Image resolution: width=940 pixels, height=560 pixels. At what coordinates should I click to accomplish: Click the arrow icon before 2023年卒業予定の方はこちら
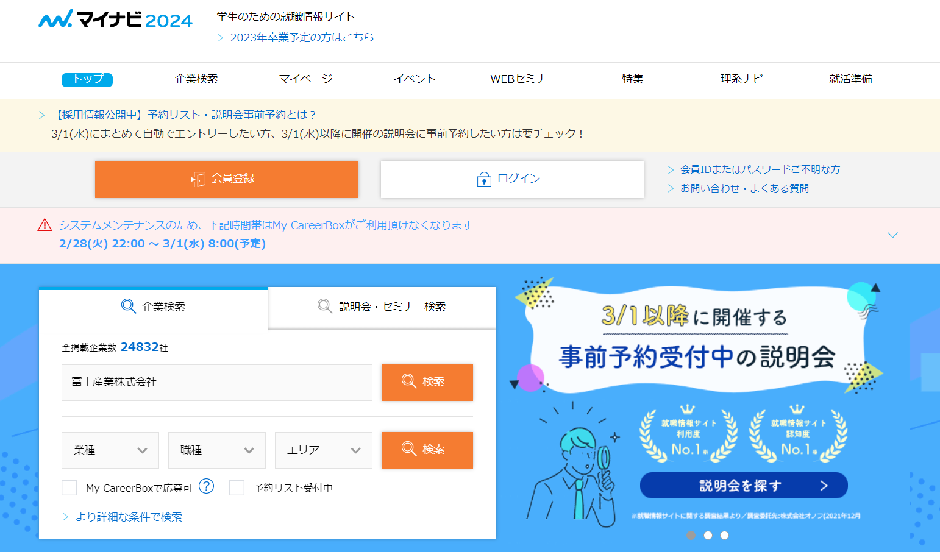pos(221,38)
